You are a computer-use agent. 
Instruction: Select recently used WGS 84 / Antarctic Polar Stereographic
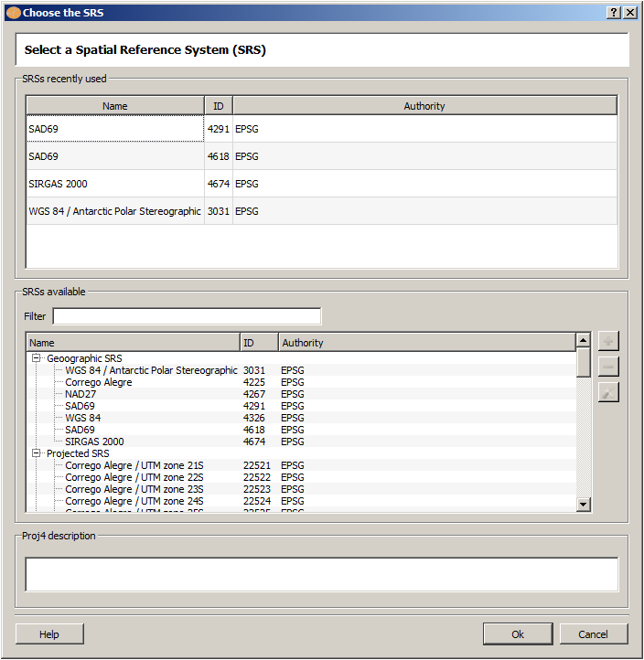coord(322,211)
